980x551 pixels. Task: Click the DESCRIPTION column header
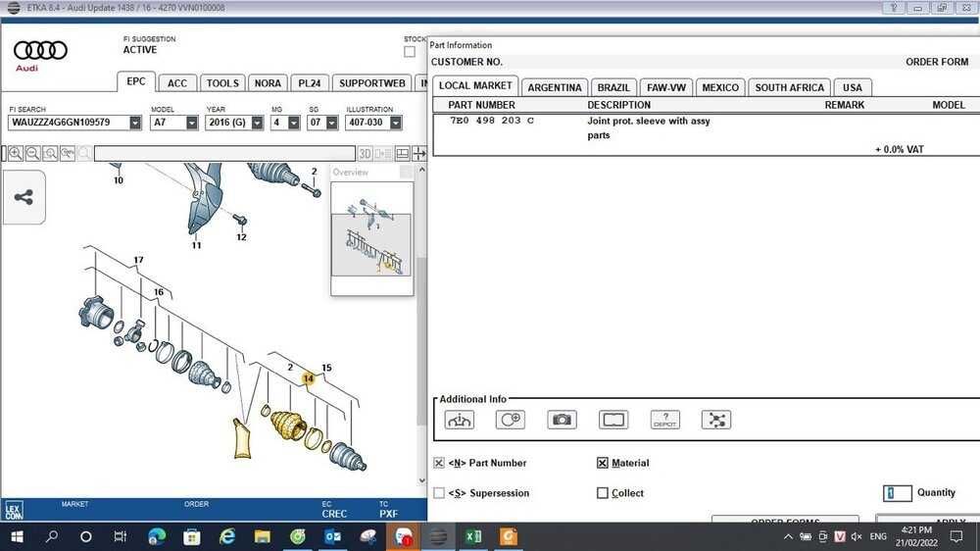(618, 105)
